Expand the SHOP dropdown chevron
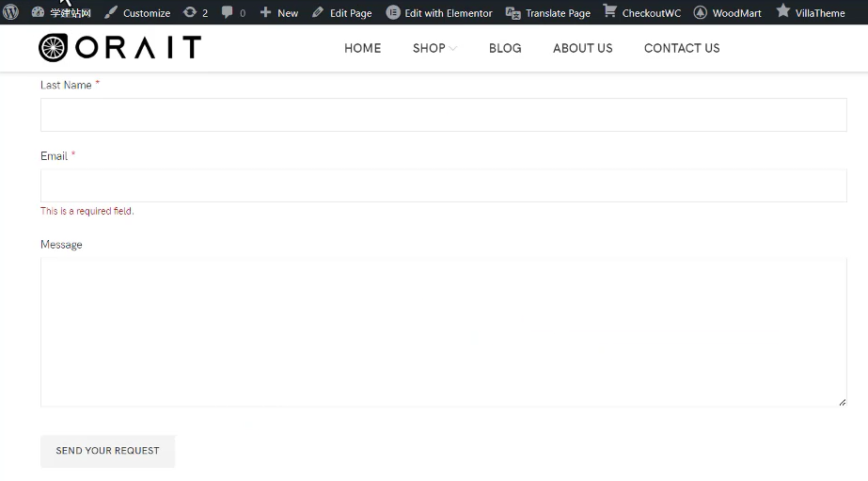 [453, 49]
